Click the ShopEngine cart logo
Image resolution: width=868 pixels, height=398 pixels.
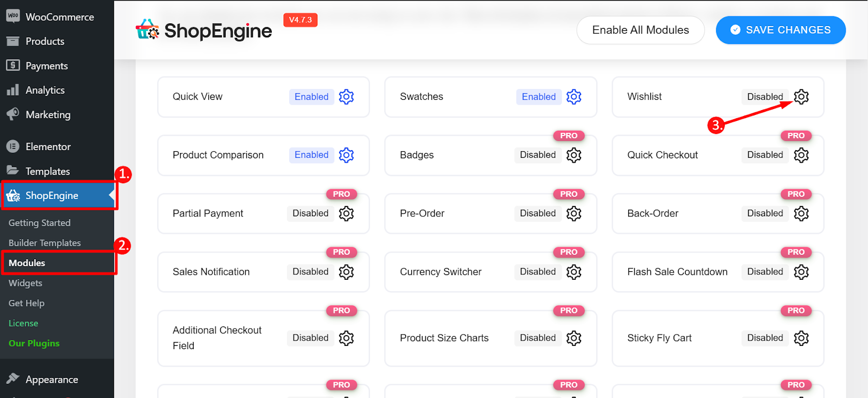coord(147,30)
